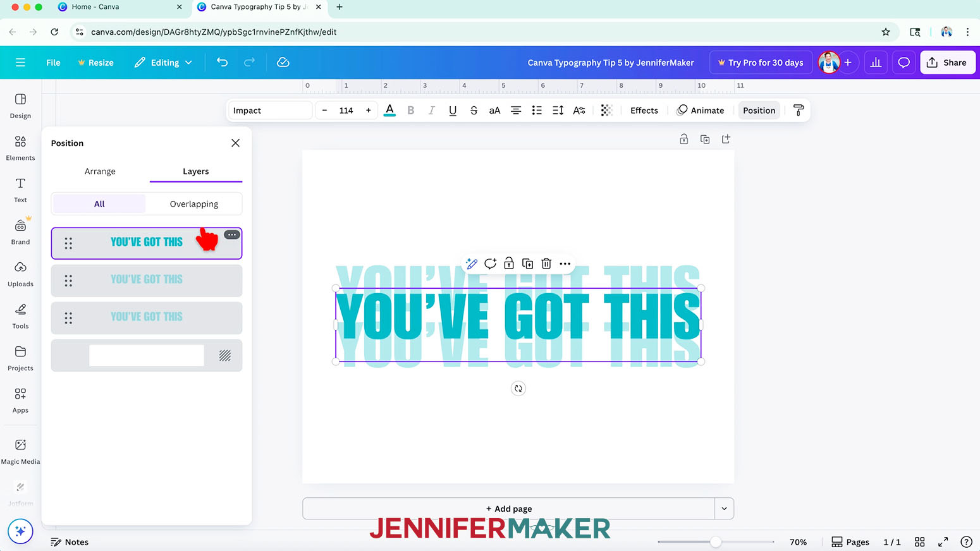Viewport: 980px width, 551px height.
Task: Toggle strikethrough formatting
Action: coord(474,111)
